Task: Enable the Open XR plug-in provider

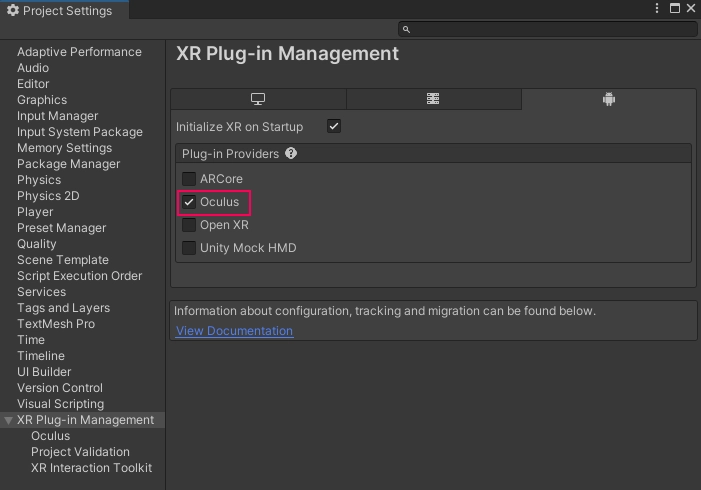Action: tap(189, 225)
